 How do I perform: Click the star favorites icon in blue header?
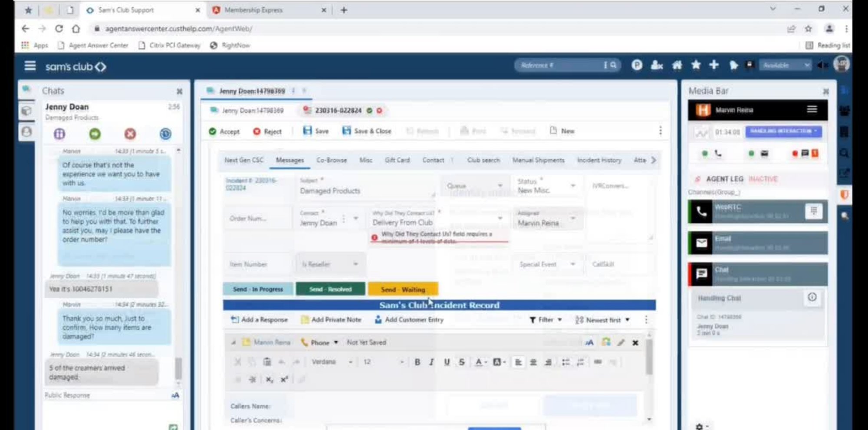696,65
